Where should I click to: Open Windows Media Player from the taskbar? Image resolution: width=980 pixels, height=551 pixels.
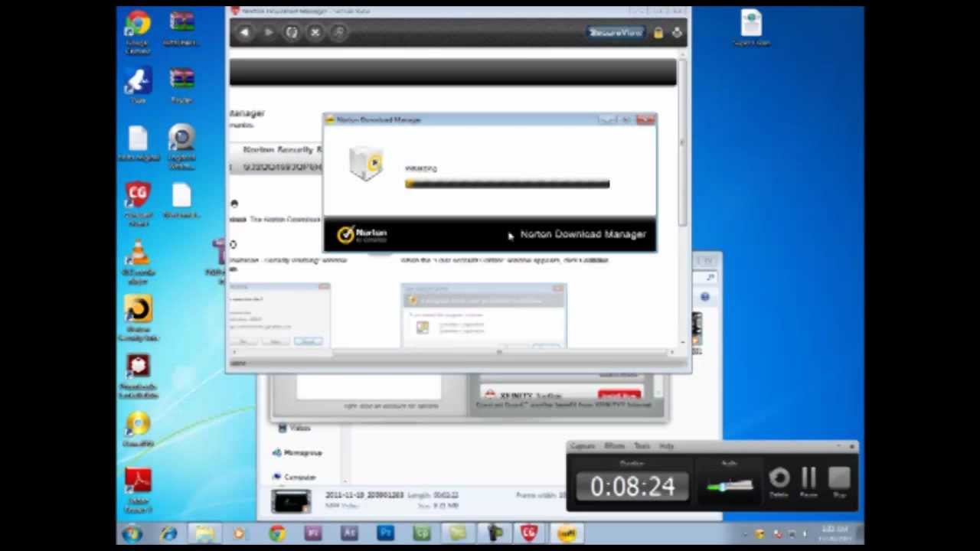pyautogui.click(x=240, y=533)
